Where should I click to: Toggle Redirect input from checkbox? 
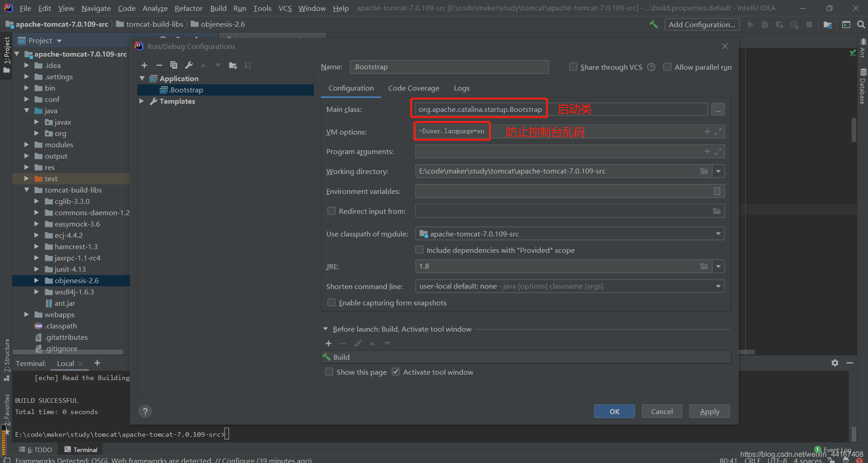[x=331, y=211]
